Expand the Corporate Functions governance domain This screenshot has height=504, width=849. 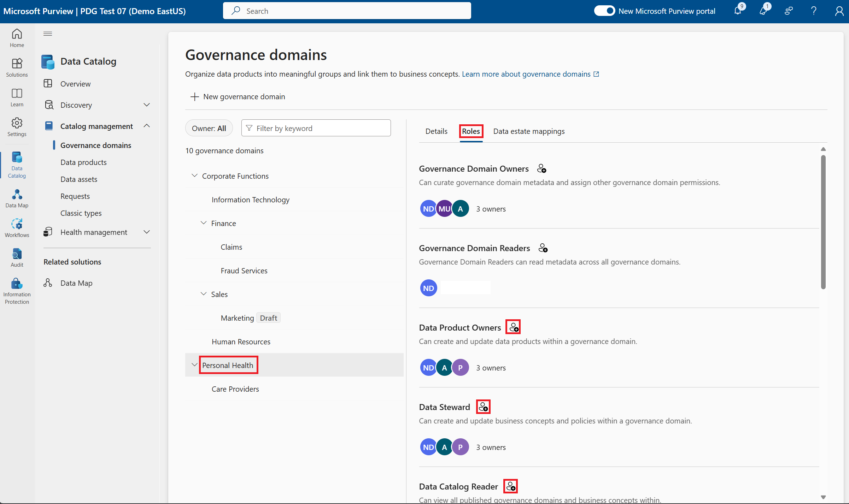194,176
